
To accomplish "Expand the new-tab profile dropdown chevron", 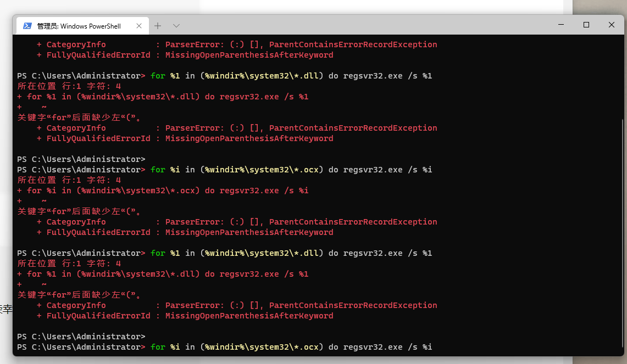I will (176, 26).
